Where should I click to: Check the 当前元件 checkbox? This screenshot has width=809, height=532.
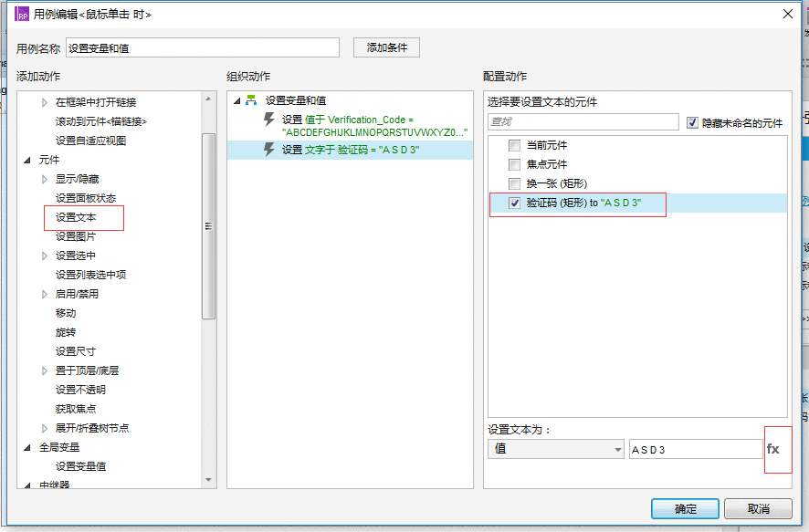pos(514,145)
